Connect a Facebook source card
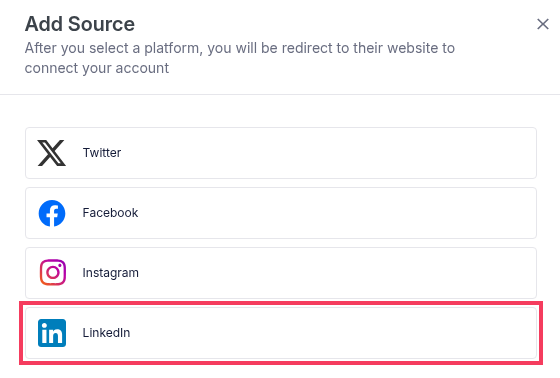This screenshot has width=560, height=378. click(x=281, y=213)
